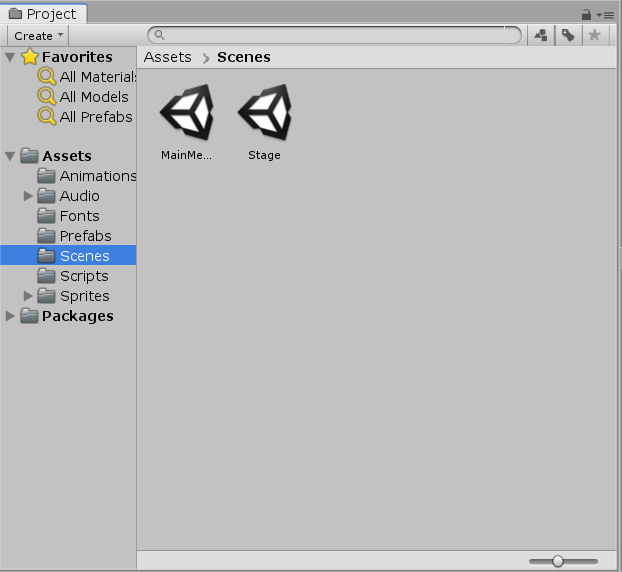This screenshot has height=572, width=622.
Task: Switch to the Project tab
Action: click(x=43, y=14)
